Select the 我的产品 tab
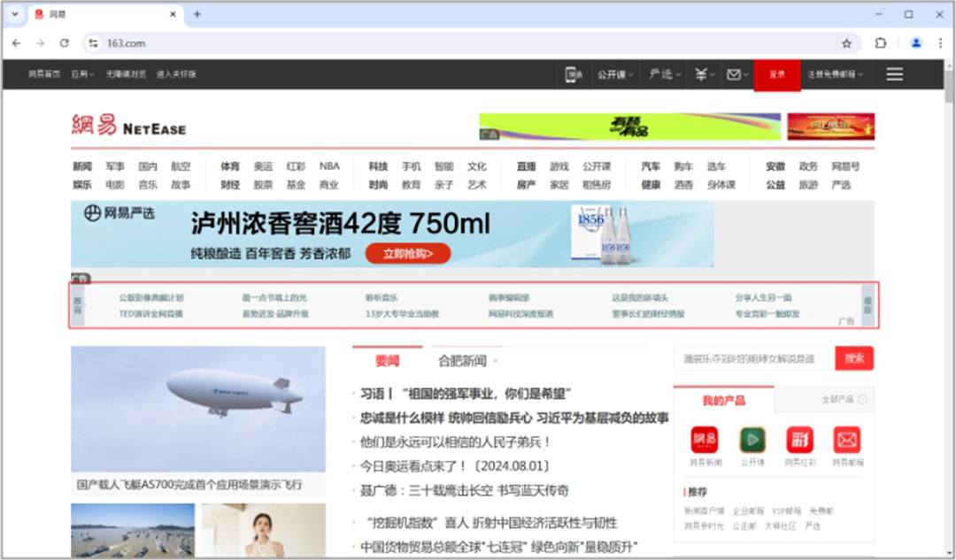The width and height of the screenshot is (956, 560). [723, 401]
